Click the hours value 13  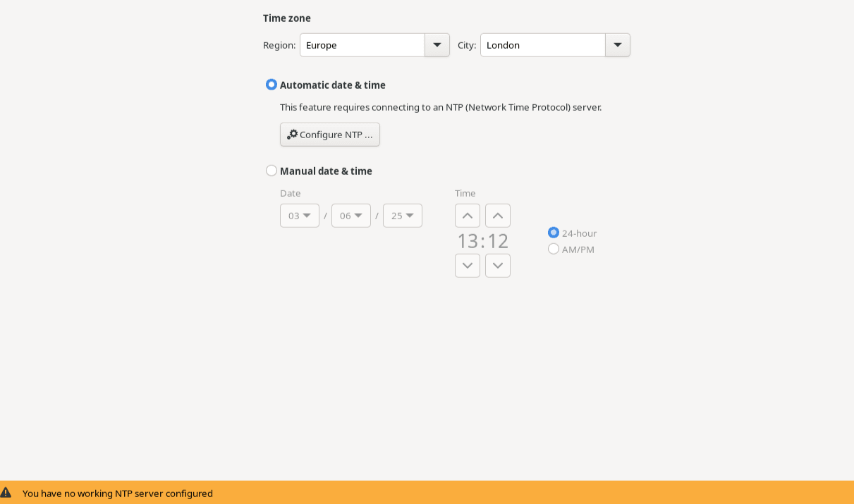[468, 241]
